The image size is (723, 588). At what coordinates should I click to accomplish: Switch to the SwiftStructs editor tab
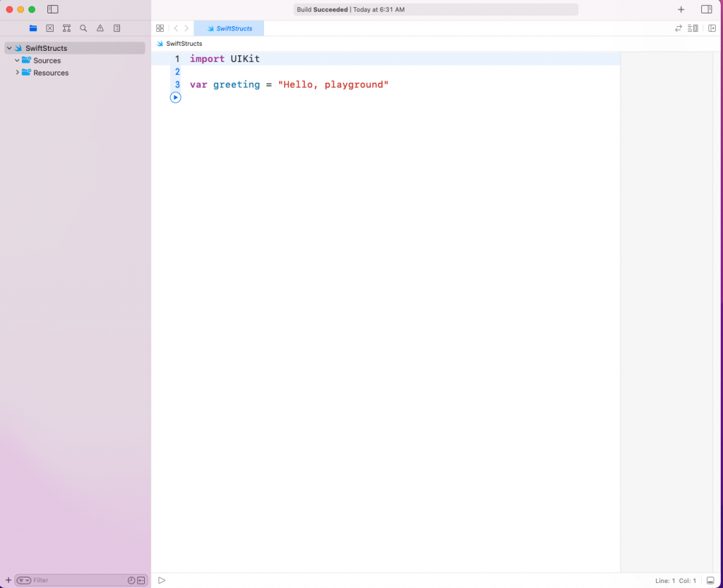click(229, 28)
